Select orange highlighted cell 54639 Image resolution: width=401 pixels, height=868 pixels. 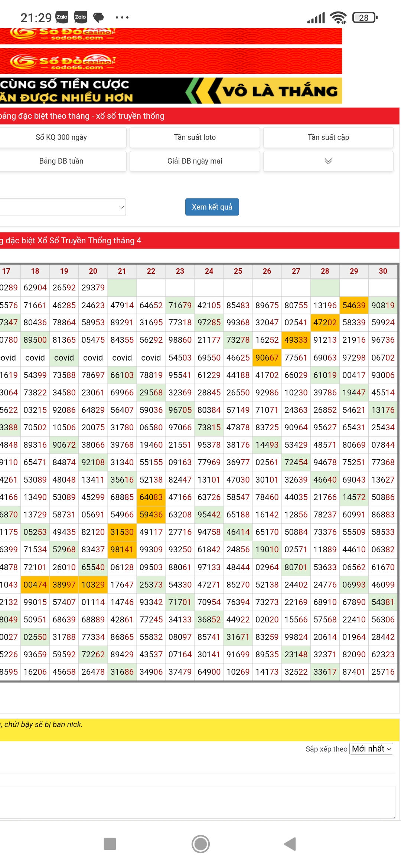click(354, 305)
